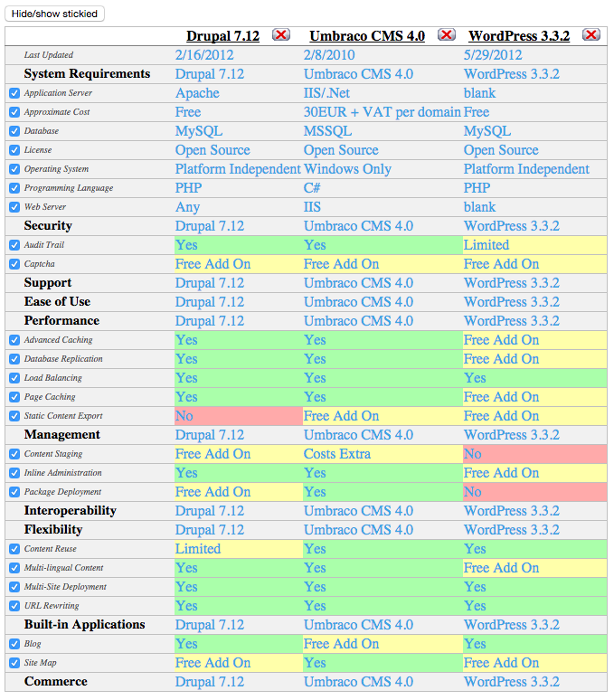
Task: Toggle the Package Deployment checkbox
Action: click(14, 491)
